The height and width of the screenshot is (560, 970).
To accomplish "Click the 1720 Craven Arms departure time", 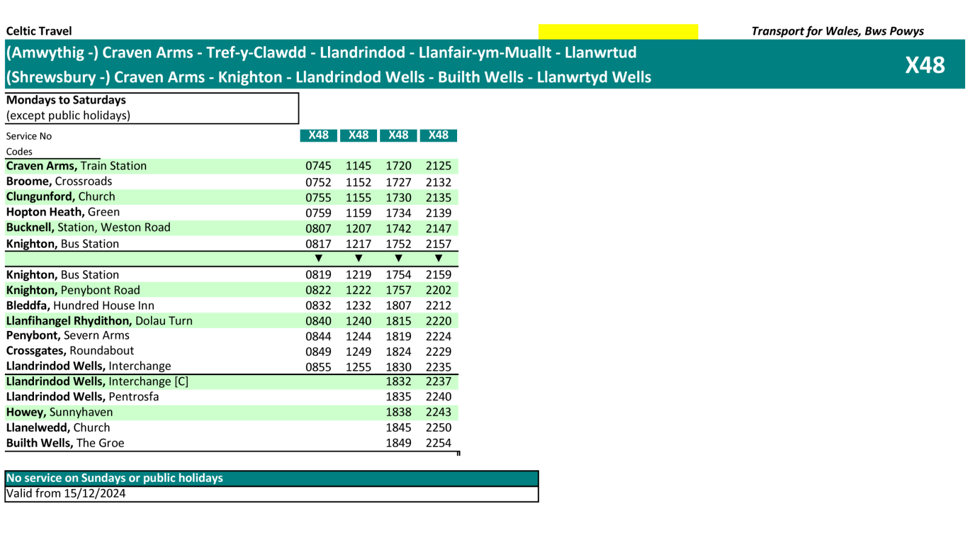I will tap(398, 166).
